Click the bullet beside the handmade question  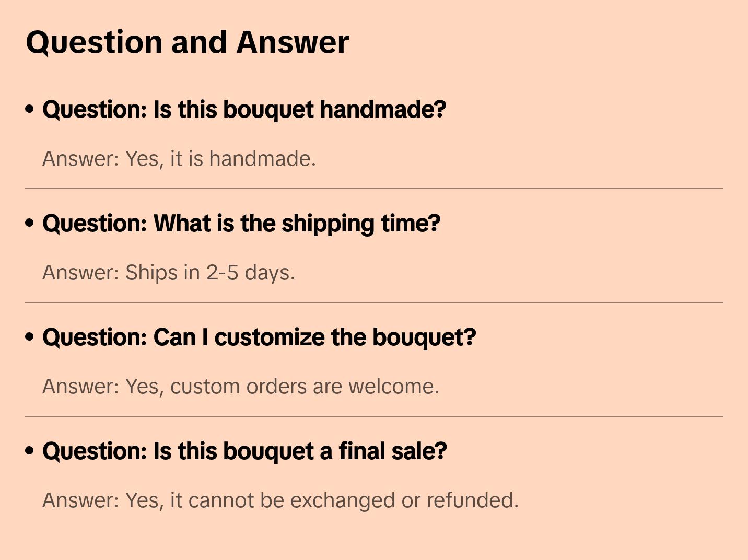(x=30, y=109)
